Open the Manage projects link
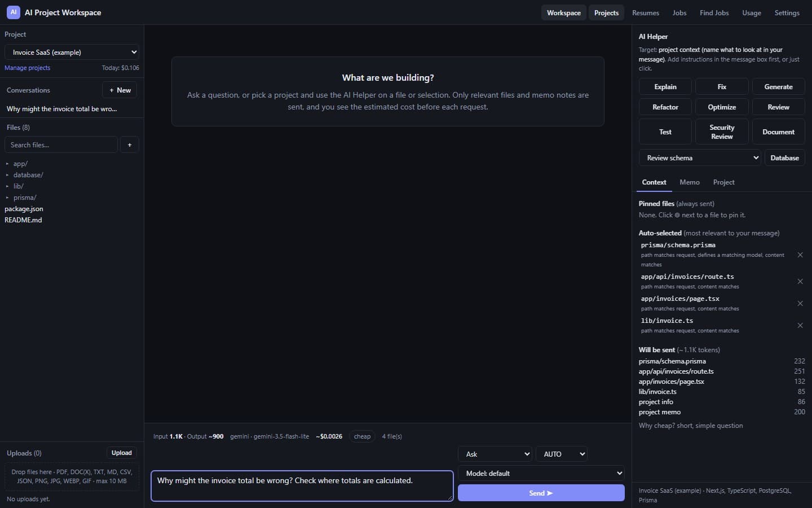Image resolution: width=812 pixels, height=508 pixels. pos(27,68)
